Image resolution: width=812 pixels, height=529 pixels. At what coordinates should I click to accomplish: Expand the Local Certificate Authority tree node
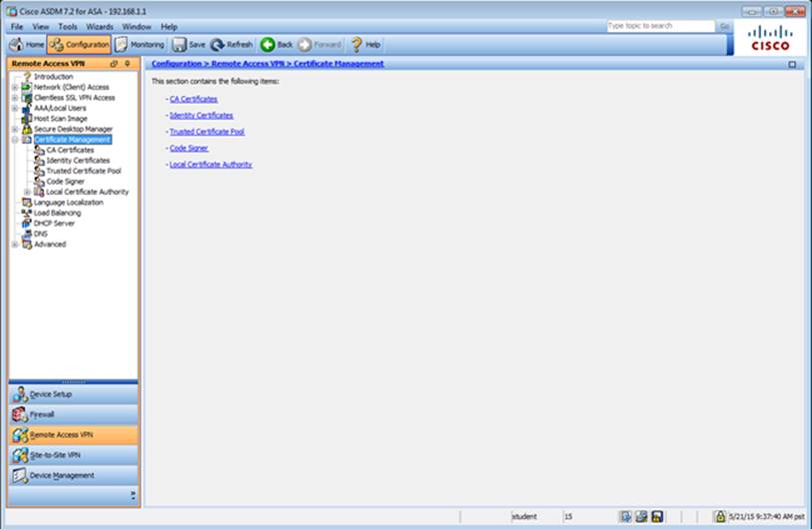click(x=27, y=192)
